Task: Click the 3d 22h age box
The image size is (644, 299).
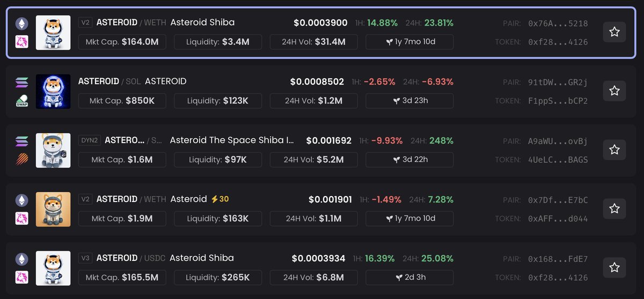Action: point(409,160)
